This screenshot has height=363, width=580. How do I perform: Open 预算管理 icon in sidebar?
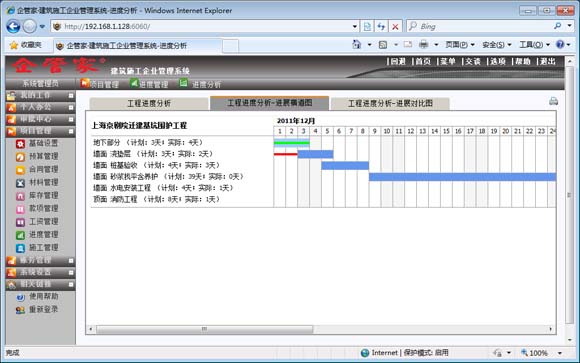(x=20, y=157)
